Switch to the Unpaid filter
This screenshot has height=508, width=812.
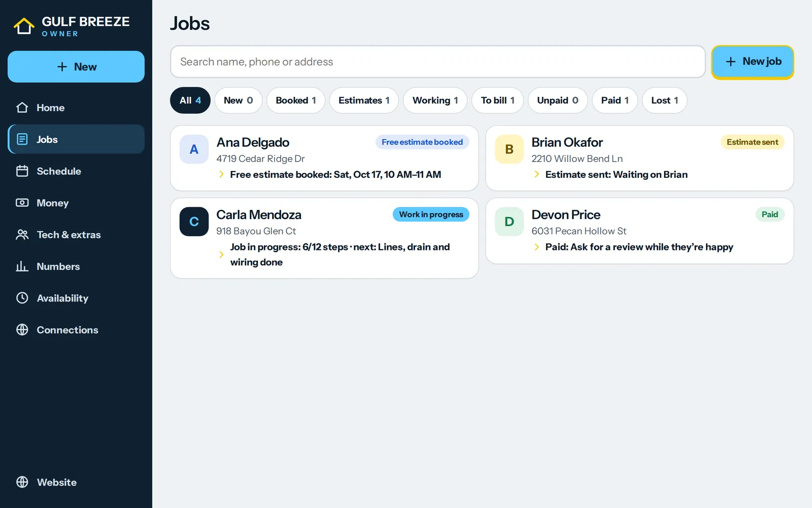pyautogui.click(x=558, y=101)
